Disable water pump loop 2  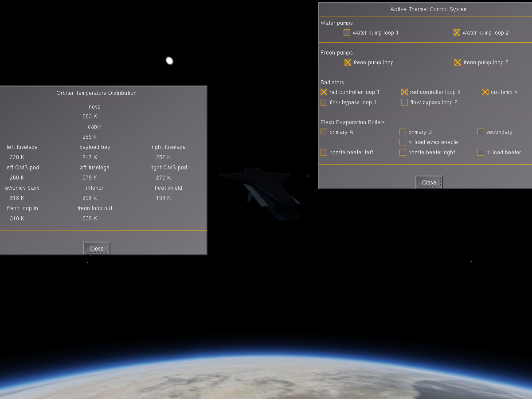457,33
